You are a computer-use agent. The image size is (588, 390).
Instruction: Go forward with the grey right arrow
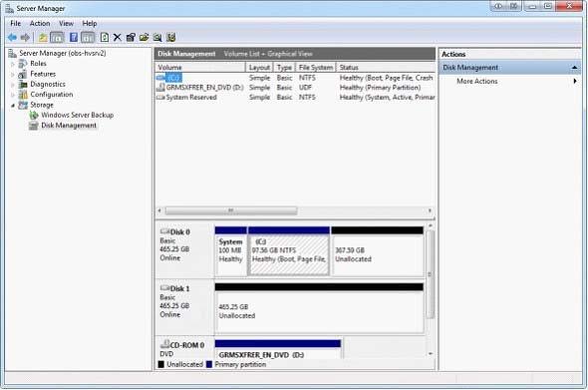pyautogui.click(x=25, y=38)
